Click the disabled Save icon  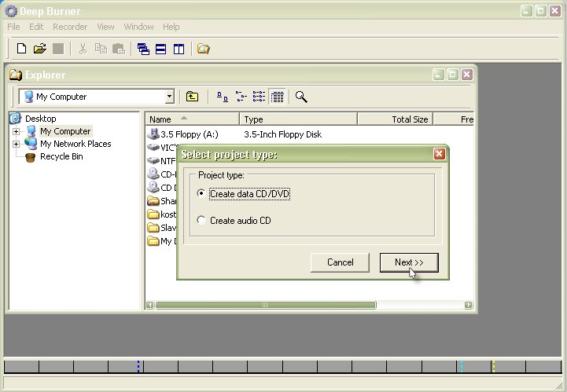tap(58, 49)
